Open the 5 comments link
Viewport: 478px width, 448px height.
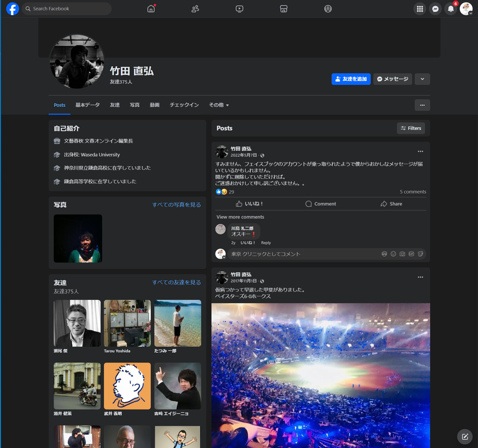(413, 192)
